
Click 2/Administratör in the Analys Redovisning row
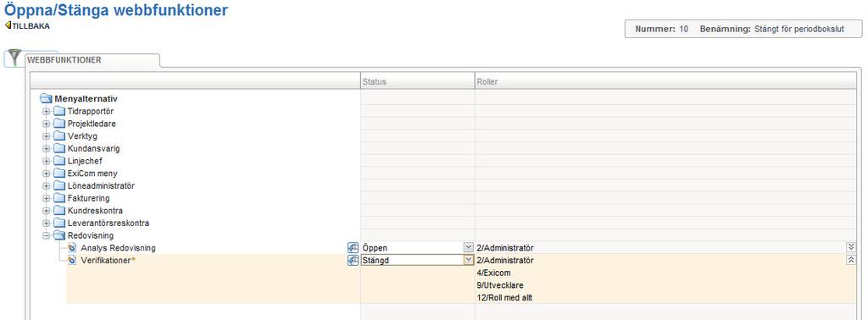coord(505,247)
